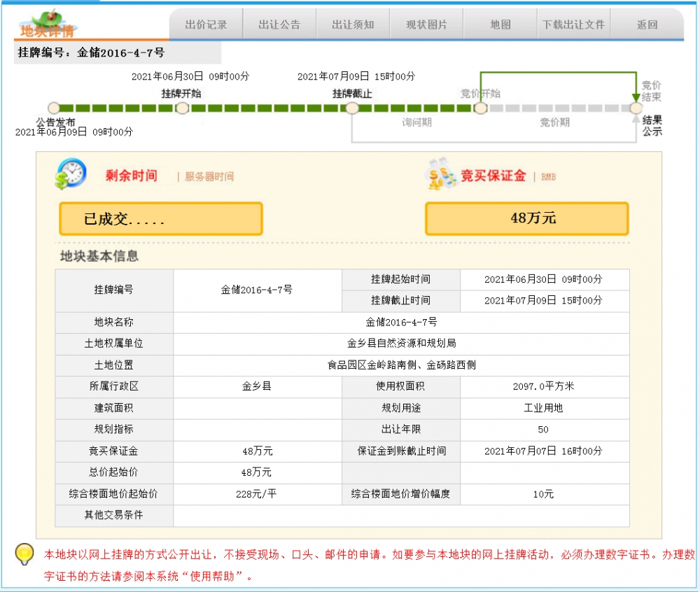Select the 挂牌截止 timeline node
Image resolution: width=700 pixels, height=592 pixels.
pos(352,108)
